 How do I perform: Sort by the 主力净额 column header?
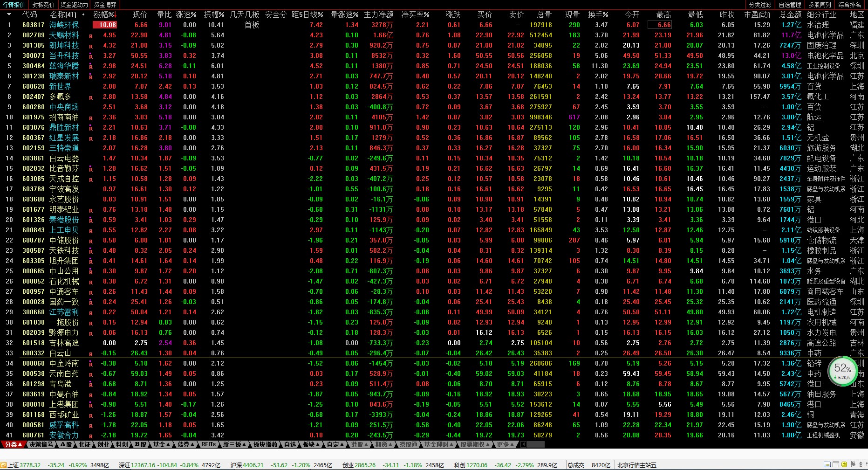(x=378, y=14)
